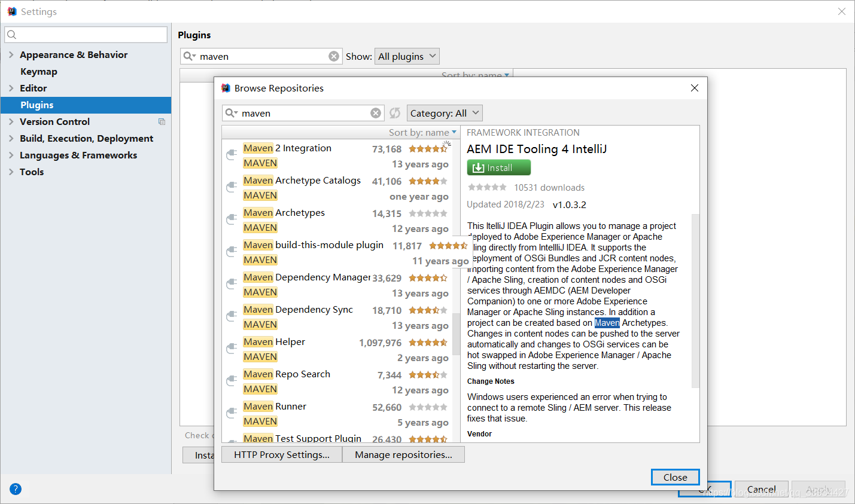Select the Maven Archetype Catalogs plugin icon
Viewport: 855px width, 504px height.
pos(232,188)
